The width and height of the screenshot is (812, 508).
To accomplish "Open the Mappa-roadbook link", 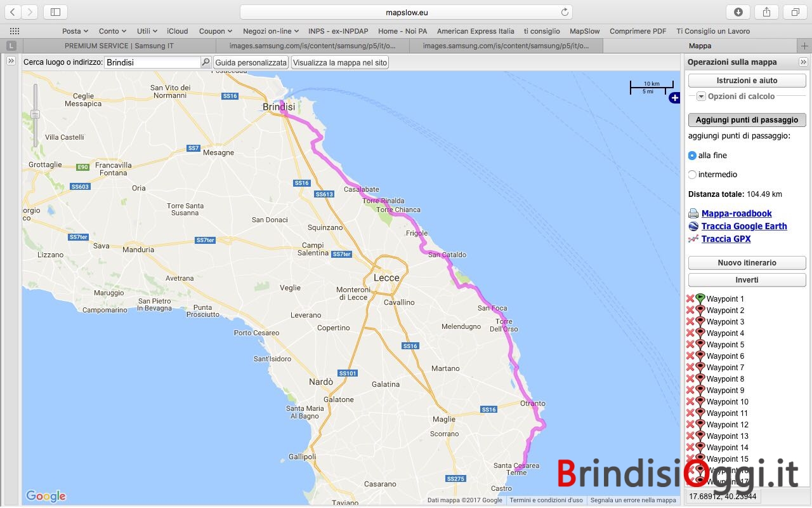I will coord(737,213).
